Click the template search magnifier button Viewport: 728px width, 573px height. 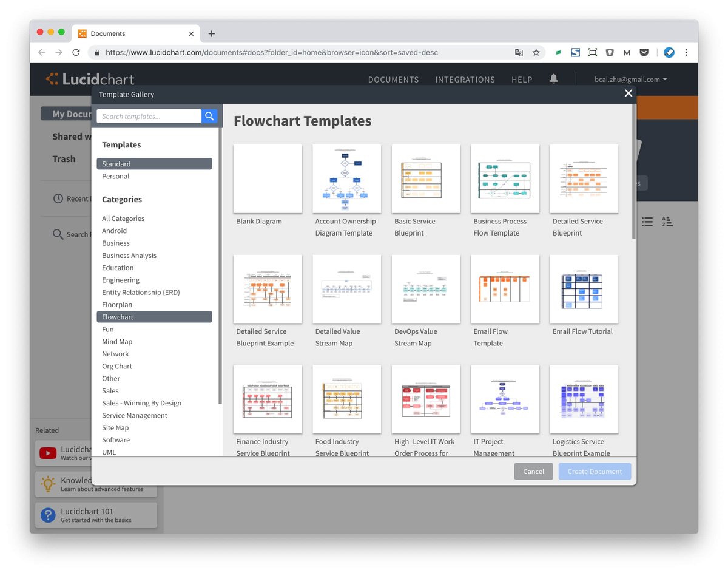(x=210, y=116)
